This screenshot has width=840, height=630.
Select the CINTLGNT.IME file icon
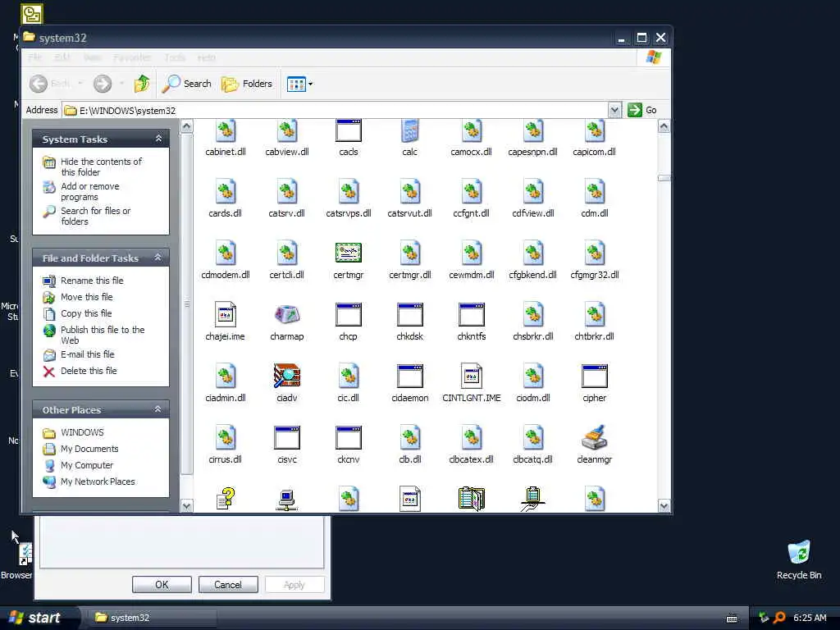(472, 376)
